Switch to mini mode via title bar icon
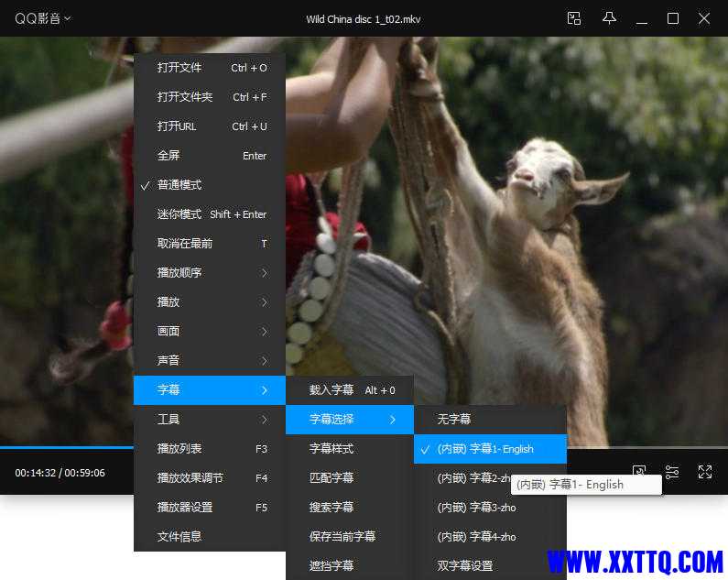The image size is (728, 580). tap(574, 18)
